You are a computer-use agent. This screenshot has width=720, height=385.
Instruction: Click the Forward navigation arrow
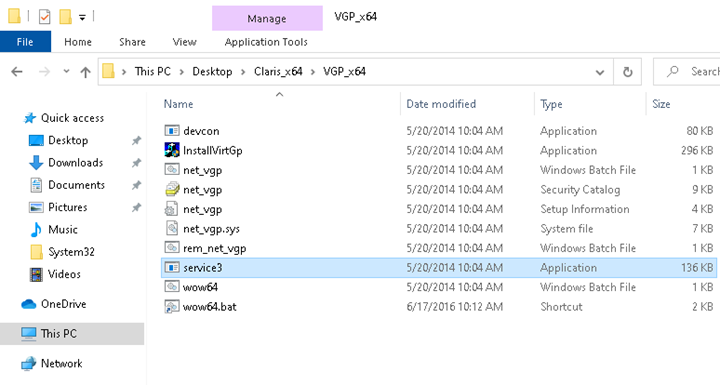(x=44, y=72)
